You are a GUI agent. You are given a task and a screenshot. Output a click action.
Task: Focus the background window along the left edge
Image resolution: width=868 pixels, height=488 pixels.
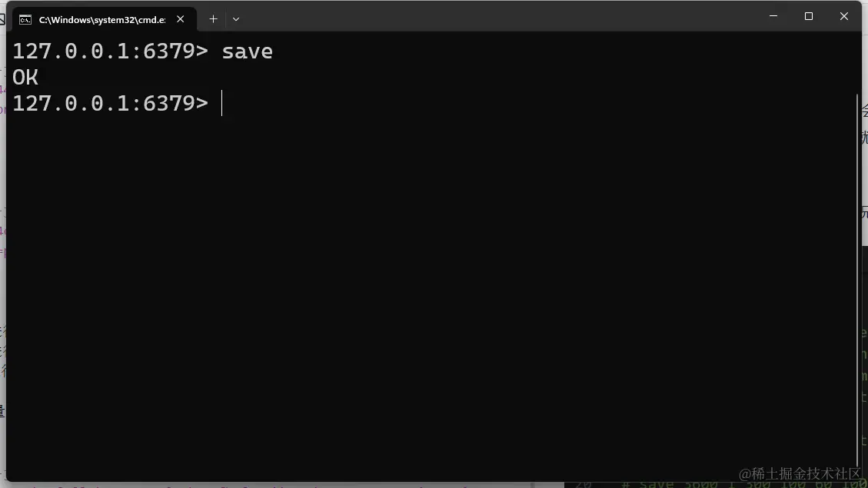tap(3, 249)
